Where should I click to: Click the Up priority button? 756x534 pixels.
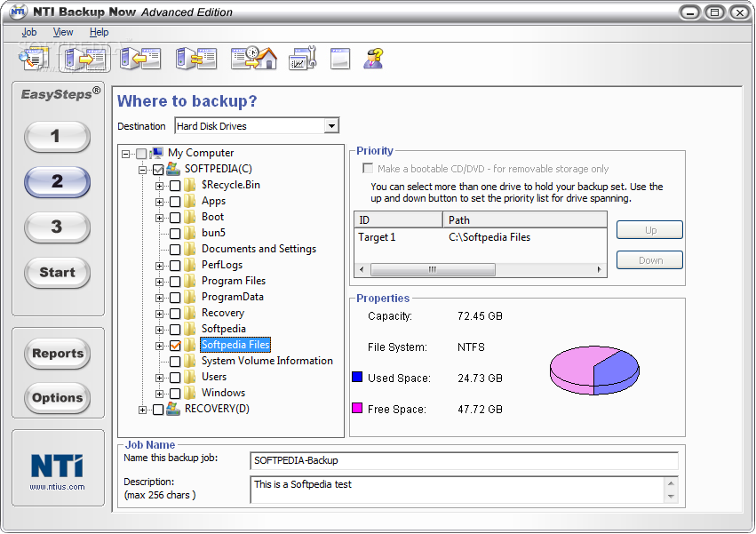pos(649,230)
